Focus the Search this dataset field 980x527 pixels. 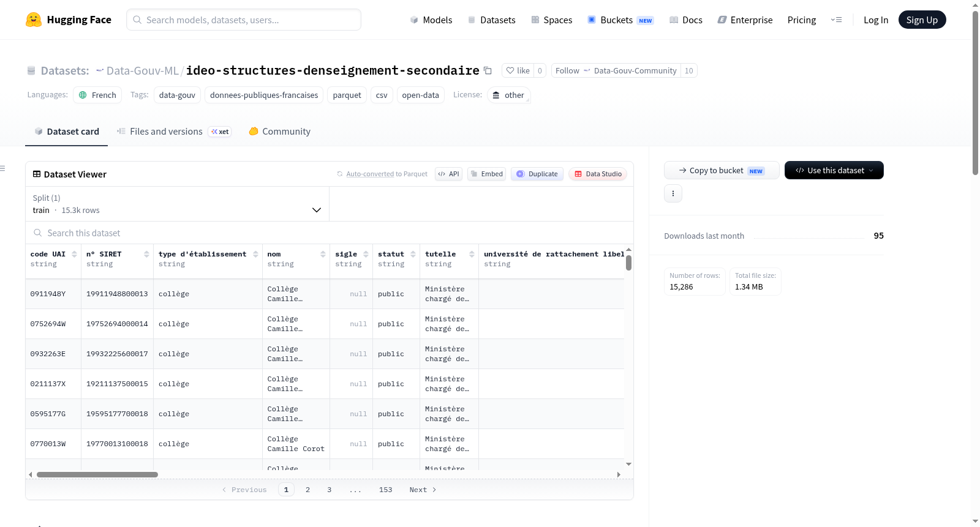(330, 233)
